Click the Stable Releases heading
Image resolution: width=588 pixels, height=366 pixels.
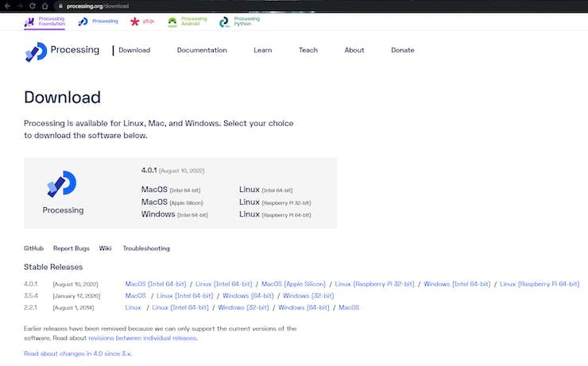(53, 267)
